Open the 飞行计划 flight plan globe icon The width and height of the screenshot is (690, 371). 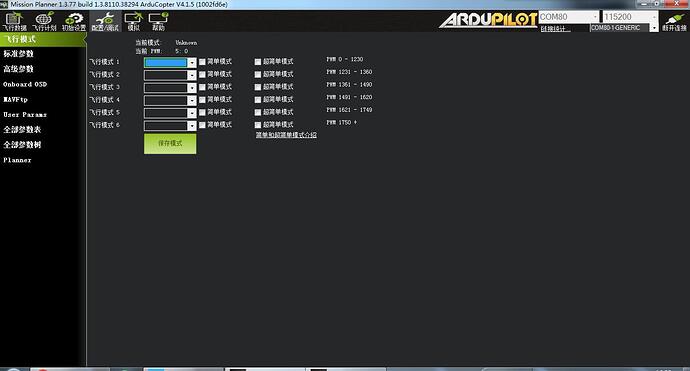pyautogui.click(x=44, y=21)
